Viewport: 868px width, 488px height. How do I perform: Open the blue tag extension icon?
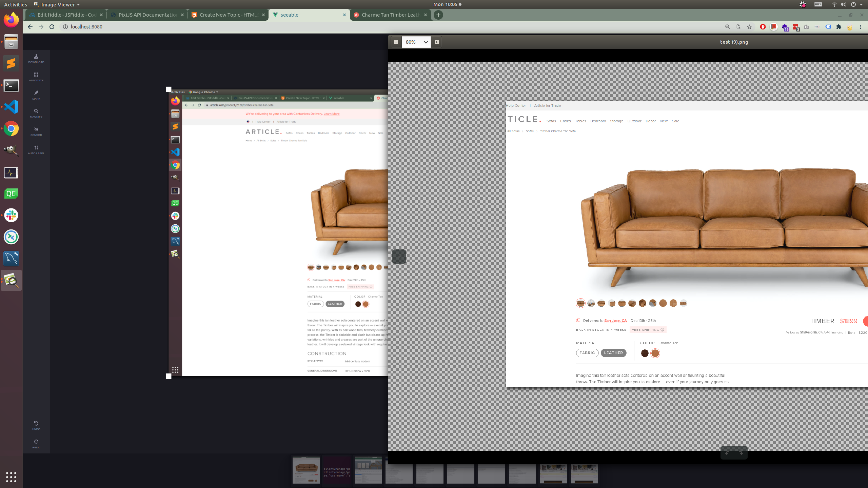(x=828, y=27)
